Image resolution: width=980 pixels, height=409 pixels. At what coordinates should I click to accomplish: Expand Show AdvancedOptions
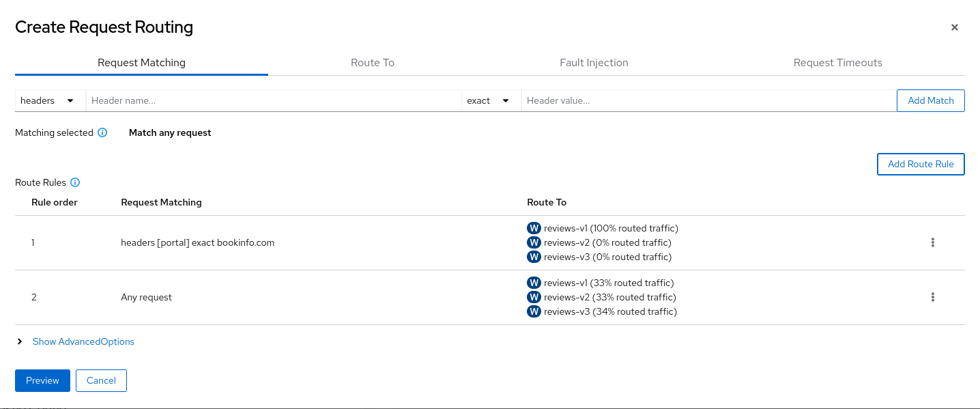[83, 341]
